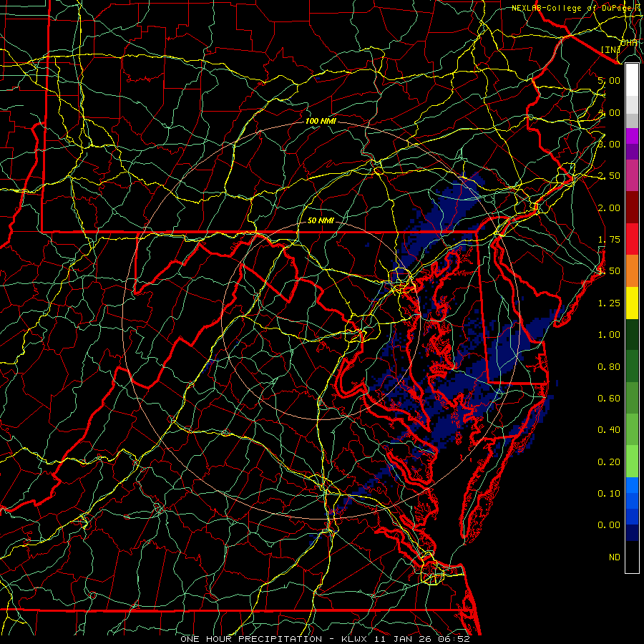Click the 0.40 legend value
Image resolution: width=644 pixels, height=644 pixels.
click(609, 430)
